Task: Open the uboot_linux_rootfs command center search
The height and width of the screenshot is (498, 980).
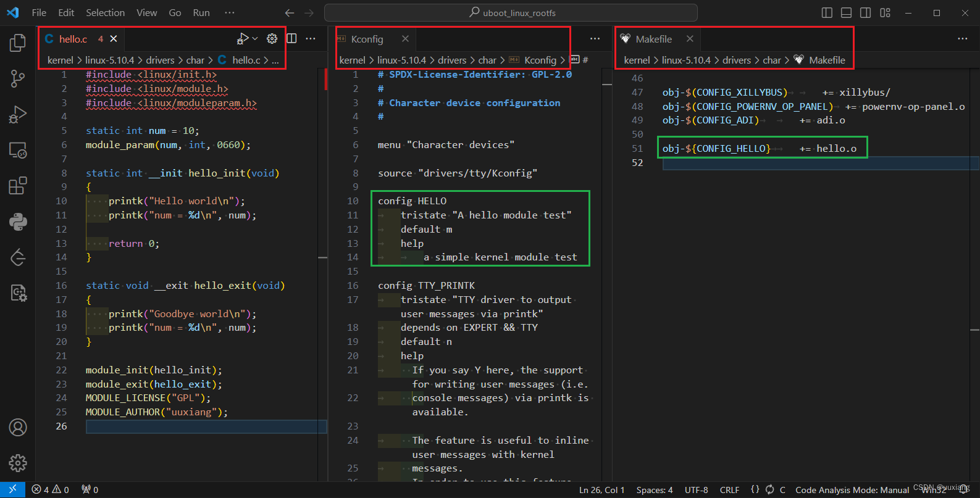Action: 511,12
